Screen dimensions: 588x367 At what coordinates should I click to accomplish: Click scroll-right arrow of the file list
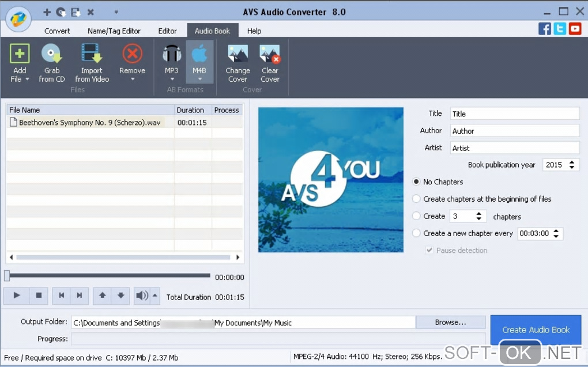(238, 257)
